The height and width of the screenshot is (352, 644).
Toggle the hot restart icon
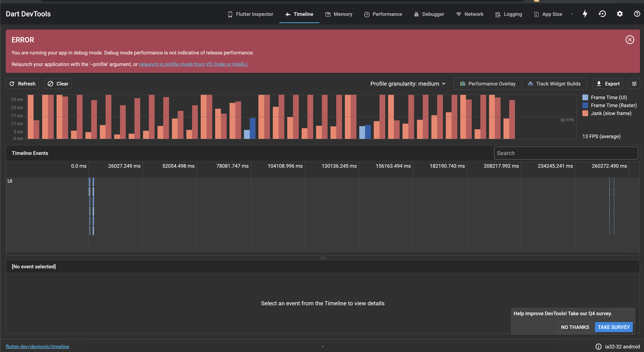point(602,14)
